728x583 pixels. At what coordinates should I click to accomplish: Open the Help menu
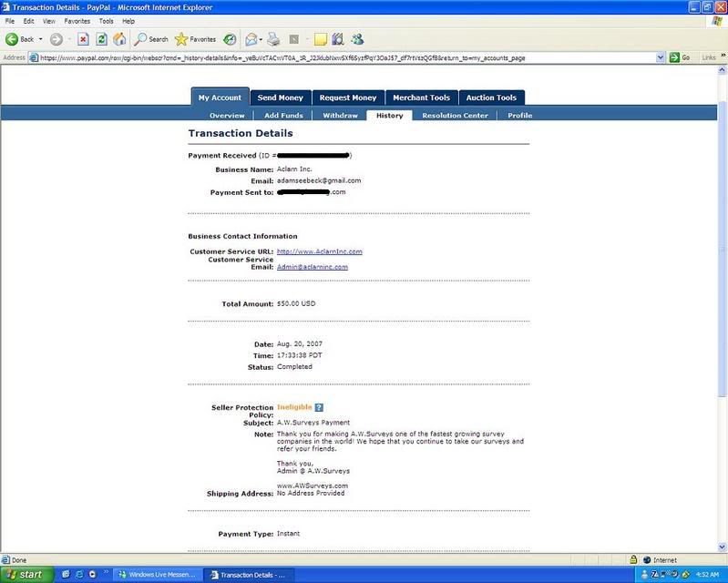[x=128, y=21]
